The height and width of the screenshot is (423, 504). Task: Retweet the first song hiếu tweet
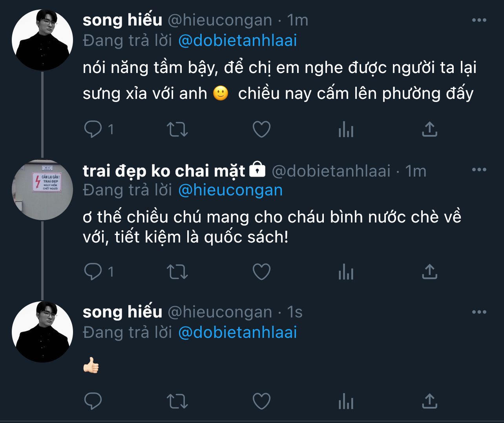tap(177, 129)
